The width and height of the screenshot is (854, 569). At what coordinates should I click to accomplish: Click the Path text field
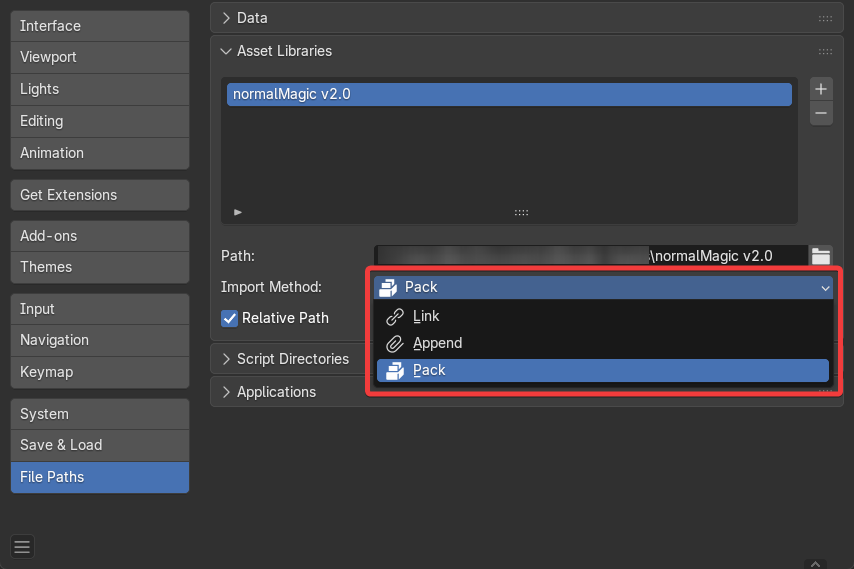point(590,256)
